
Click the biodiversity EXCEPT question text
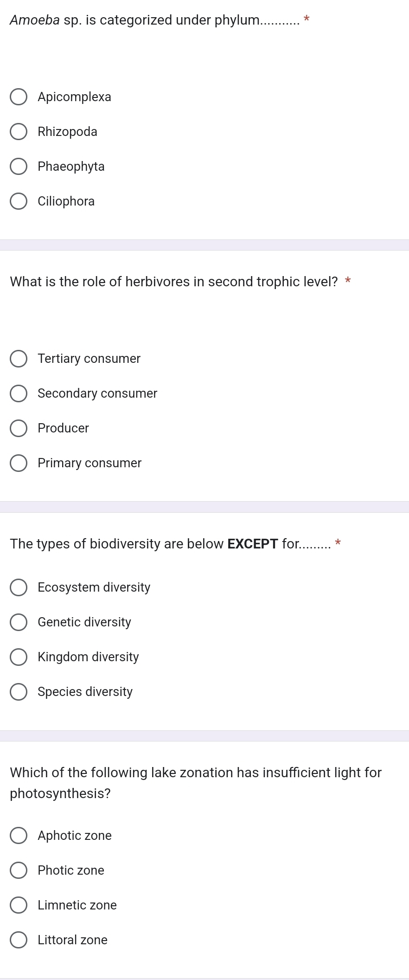tap(170, 544)
